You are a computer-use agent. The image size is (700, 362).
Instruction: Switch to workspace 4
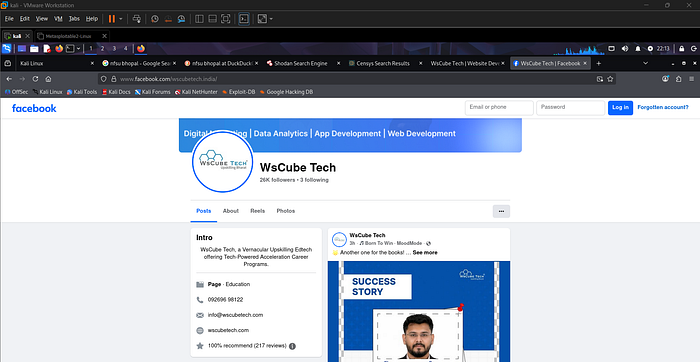point(125,49)
